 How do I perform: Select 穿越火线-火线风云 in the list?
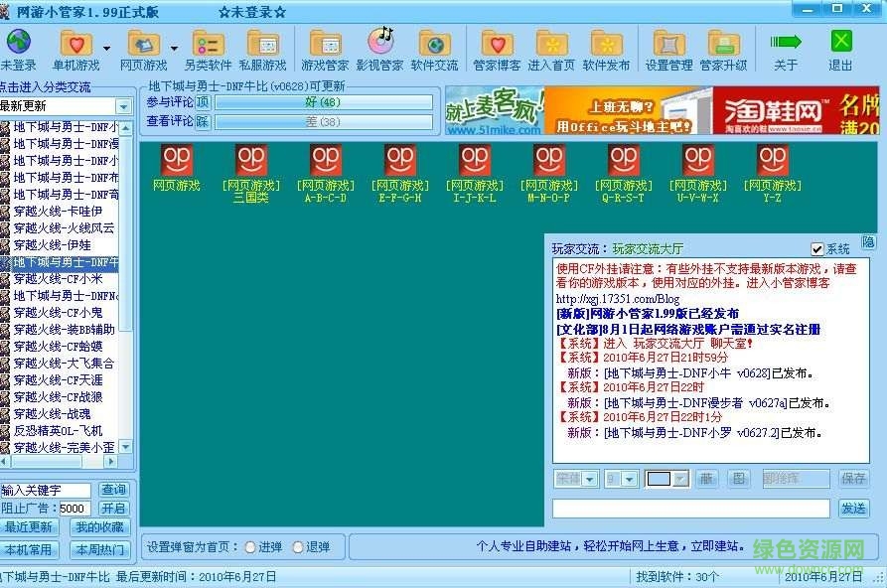click(64, 228)
